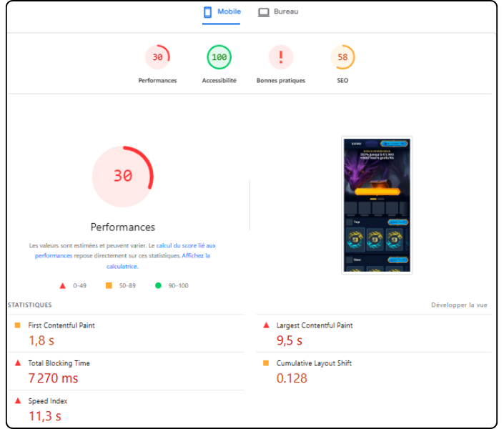Screen dimensions: 504x429
Task: Click the SEO score gauge 58
Action: (x=342, y=57)
